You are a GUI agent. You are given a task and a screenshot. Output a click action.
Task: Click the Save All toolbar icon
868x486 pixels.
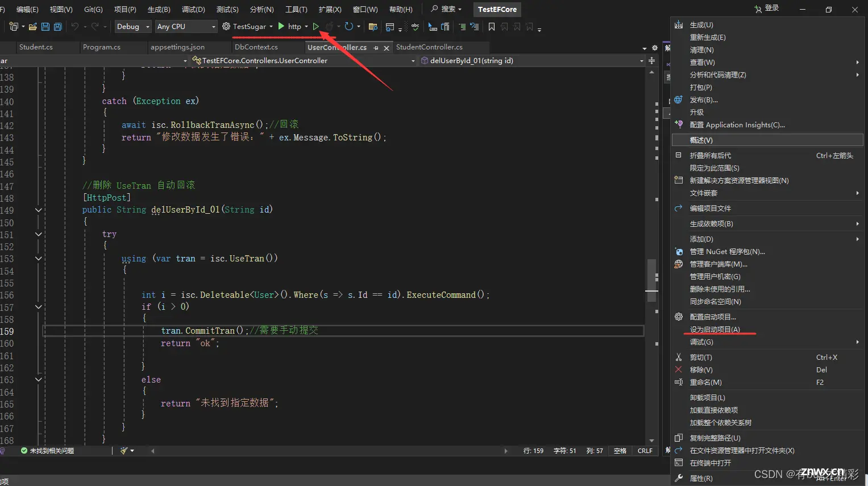[57, 27]
